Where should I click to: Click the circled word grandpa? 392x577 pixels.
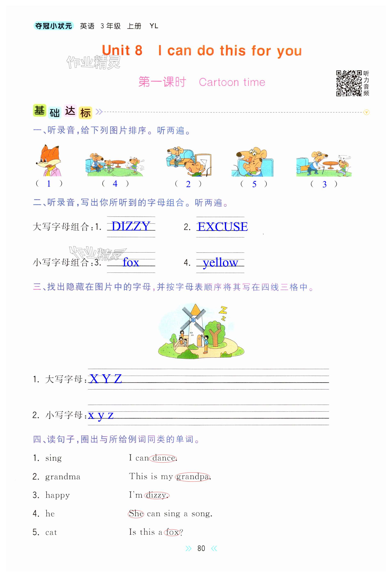(193, 477)
